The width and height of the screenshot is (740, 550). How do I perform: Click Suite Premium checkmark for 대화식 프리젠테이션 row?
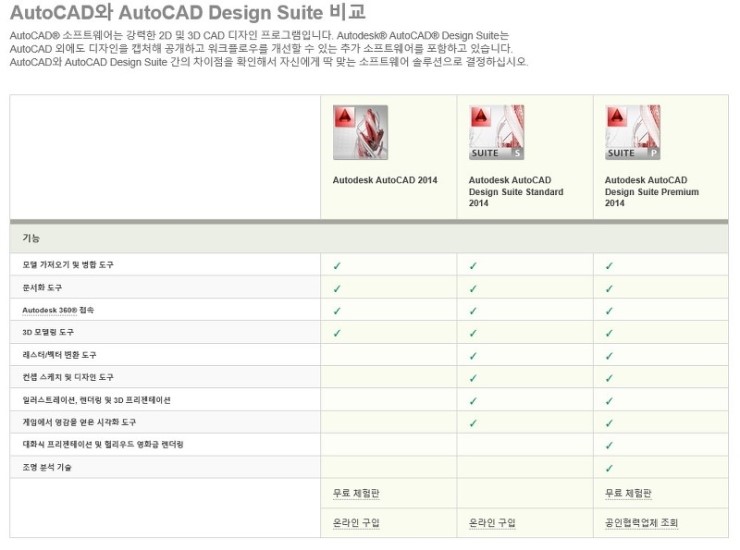[x=609, y=445]
